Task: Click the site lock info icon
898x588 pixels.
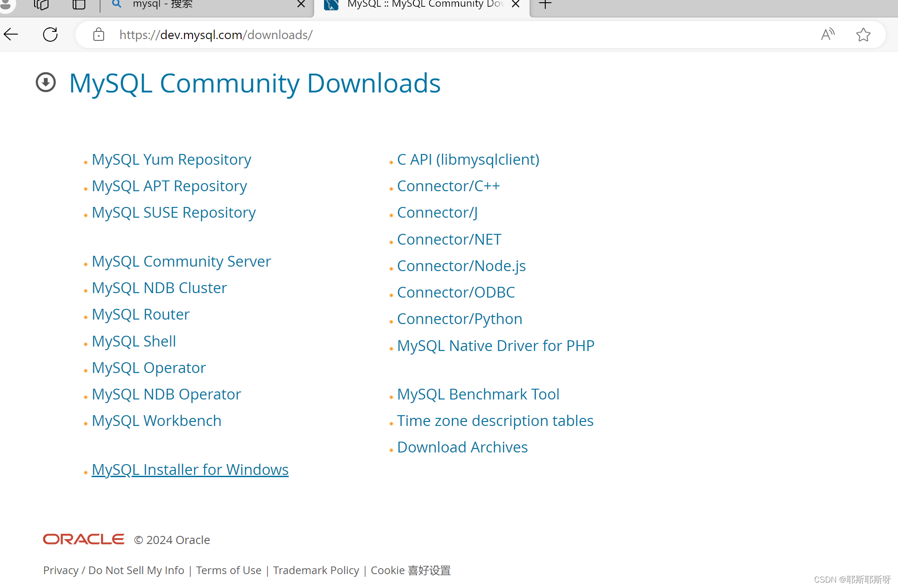Action: [99, 35]
